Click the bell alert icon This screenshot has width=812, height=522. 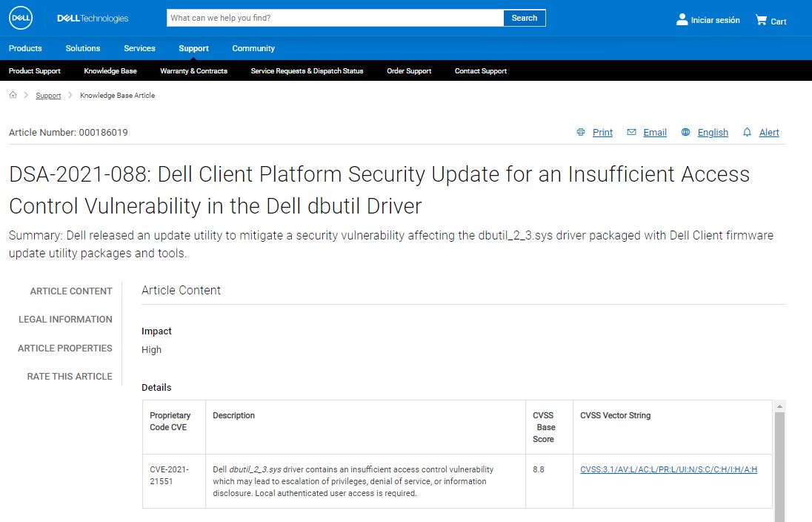(x=747, y=132)
